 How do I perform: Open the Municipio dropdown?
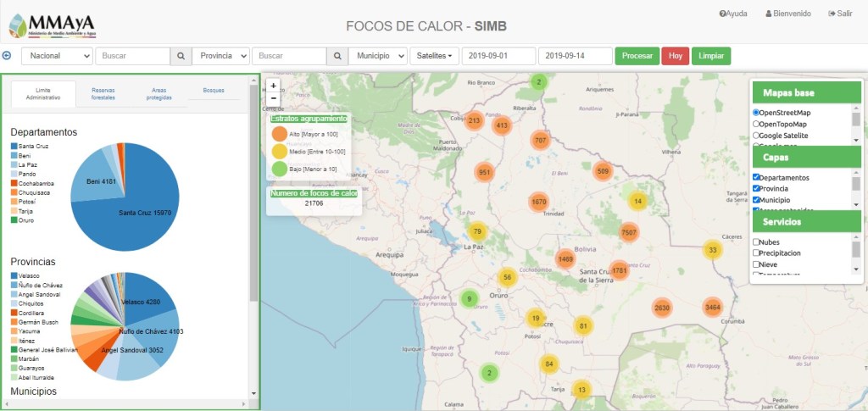(378, 56)
